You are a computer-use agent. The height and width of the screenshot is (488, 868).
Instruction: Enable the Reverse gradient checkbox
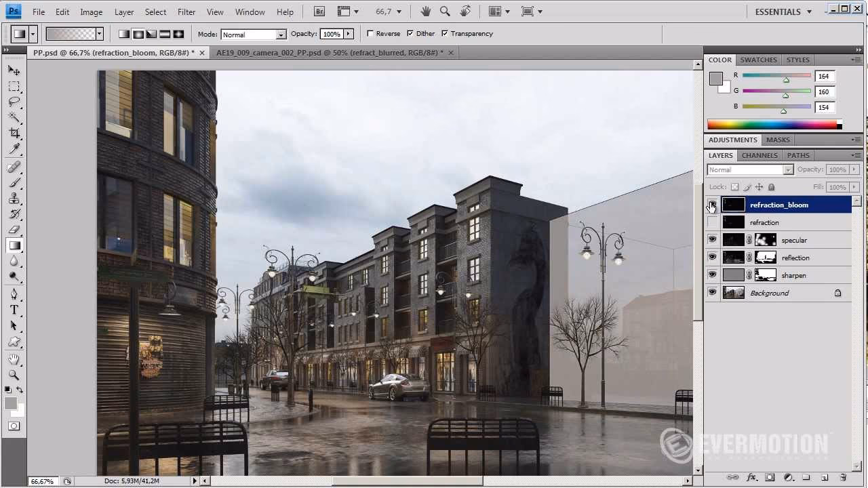371,33
